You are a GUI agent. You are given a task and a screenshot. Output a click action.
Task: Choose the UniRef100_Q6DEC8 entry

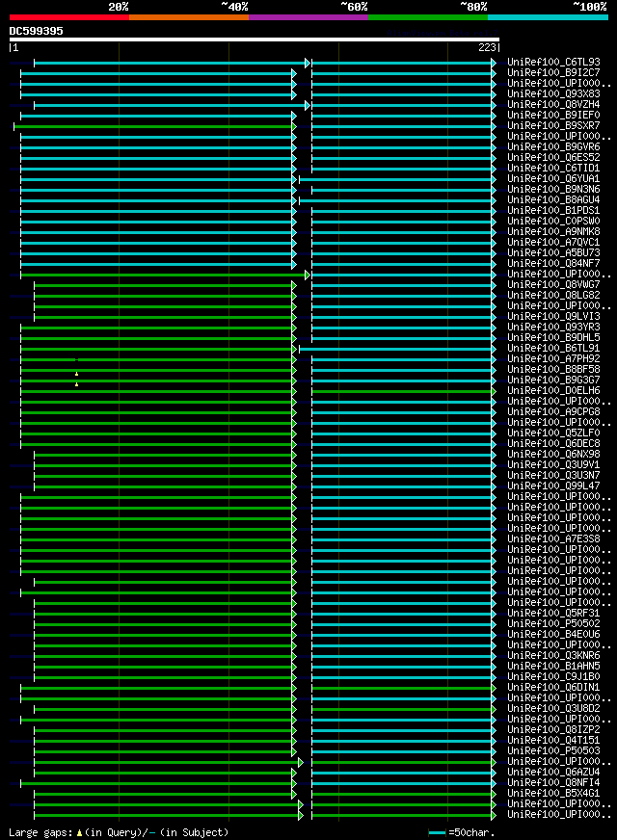(553, 443)
